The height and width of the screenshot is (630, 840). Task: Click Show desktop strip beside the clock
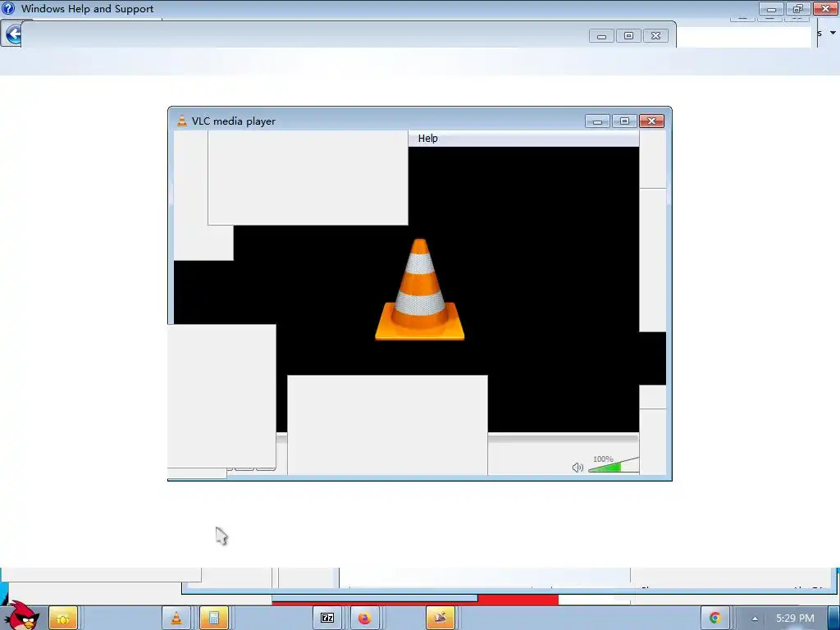(x=833, y=619)
